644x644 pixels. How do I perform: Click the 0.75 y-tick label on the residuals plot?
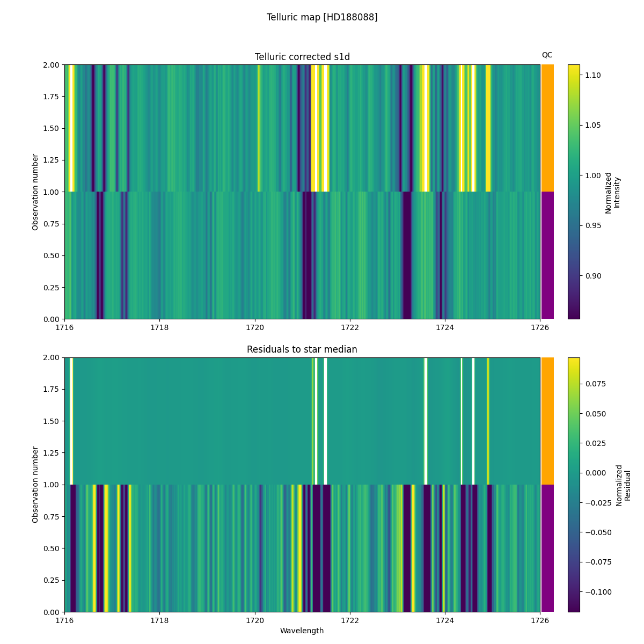pyautogui.click(x=52, y=517)
